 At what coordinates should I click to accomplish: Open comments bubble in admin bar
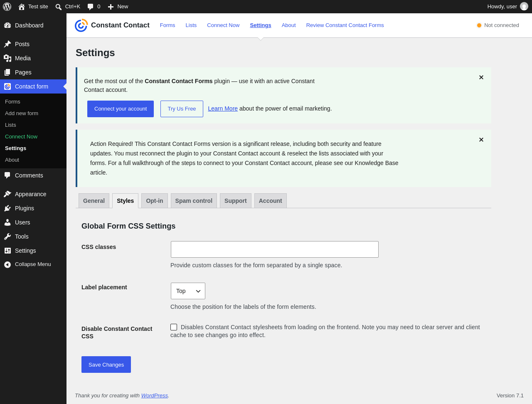[90, 7]
